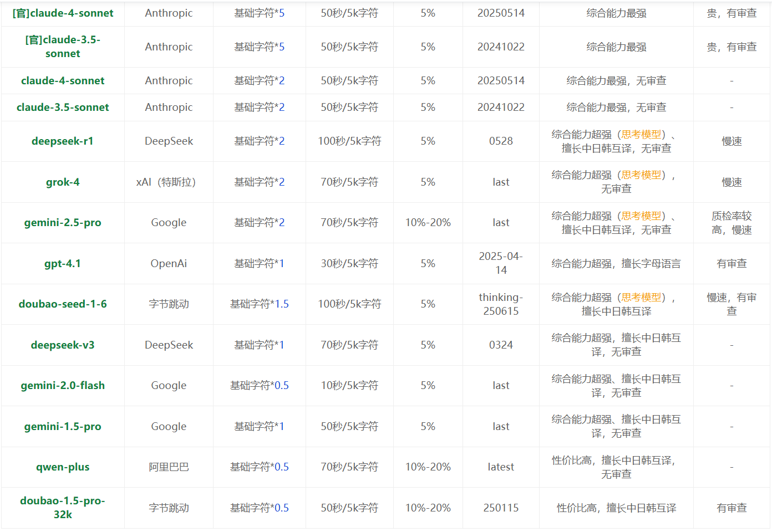Open the deepseek-r1 model link

pyautogui.click(x=63, y=141)
